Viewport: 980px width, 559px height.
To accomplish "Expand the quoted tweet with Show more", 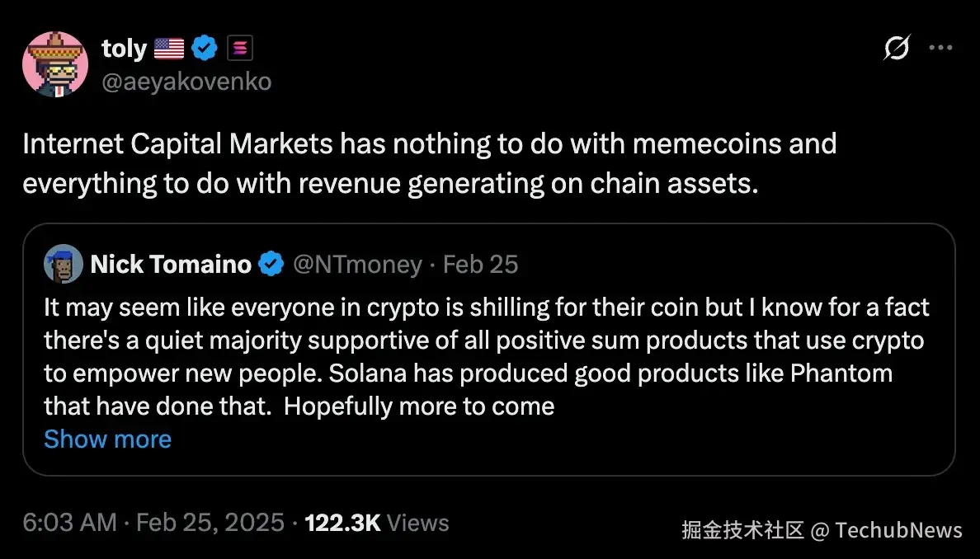I will pyautogui.click(x=107, y=439).
